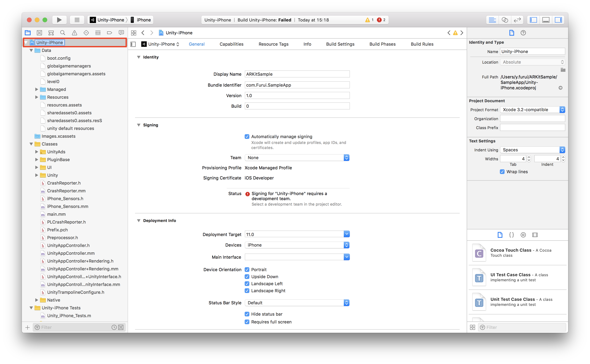Click the Run (play) button
The height and width of the screenshot is (364, 590).
(59, 20)
